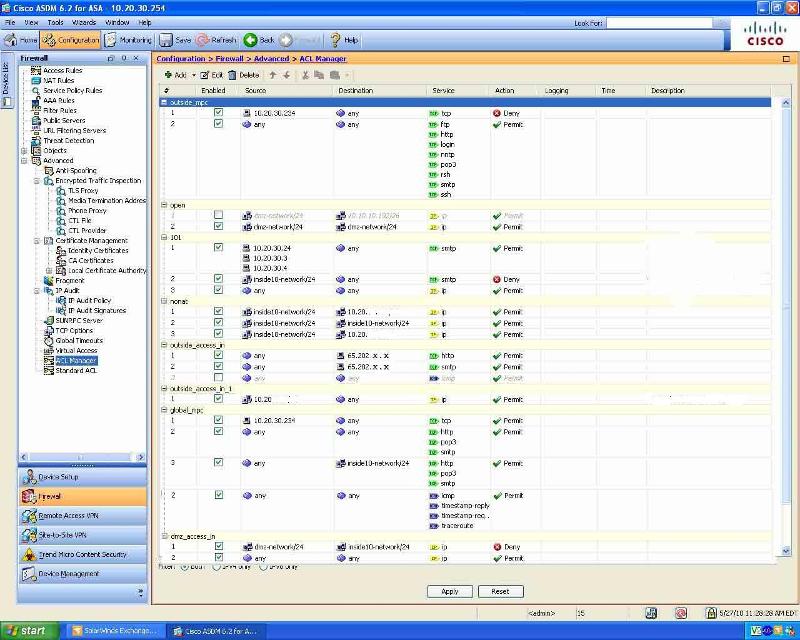Screen dimensions: 800x640
Task: Open the Window menu
Action: tap(117, 22)
